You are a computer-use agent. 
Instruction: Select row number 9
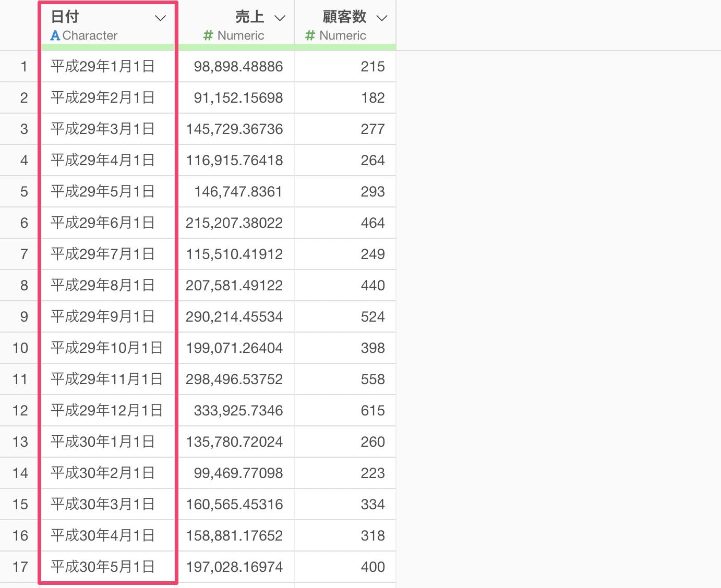[24, 317]
